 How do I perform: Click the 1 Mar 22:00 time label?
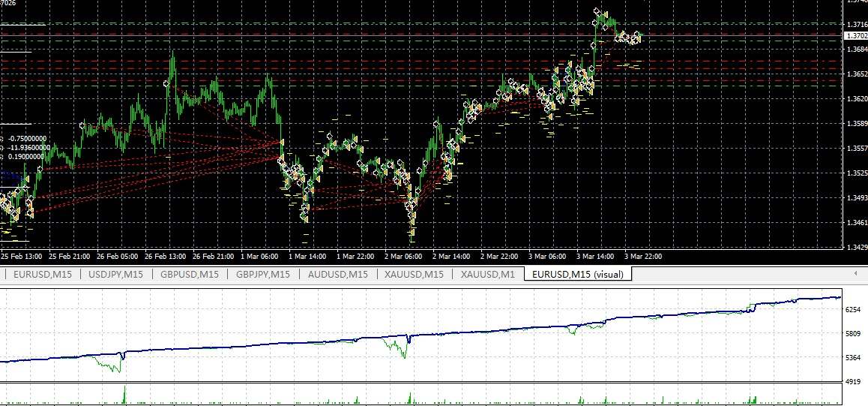[355, 257]
